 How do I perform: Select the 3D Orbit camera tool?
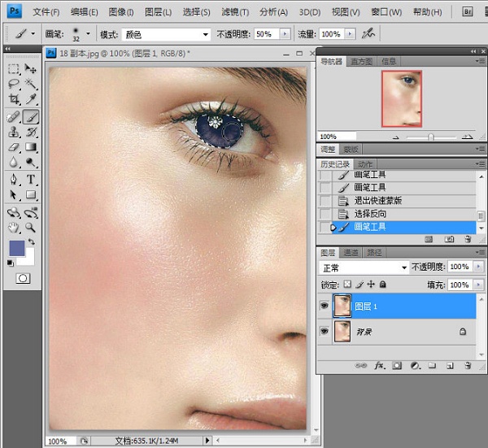pyautogui.click(x=31, y=213)
